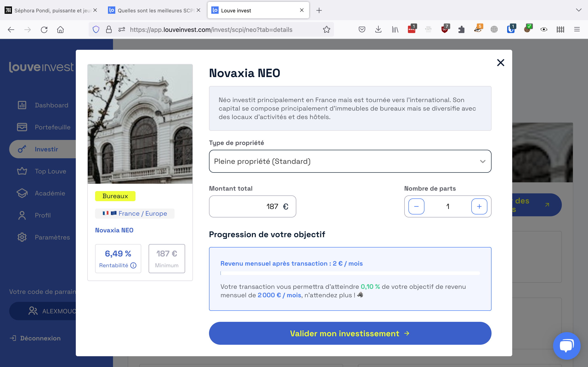The image size is (588, 367).
Task: Increase number of parts with plus
Action: (479, 207)
